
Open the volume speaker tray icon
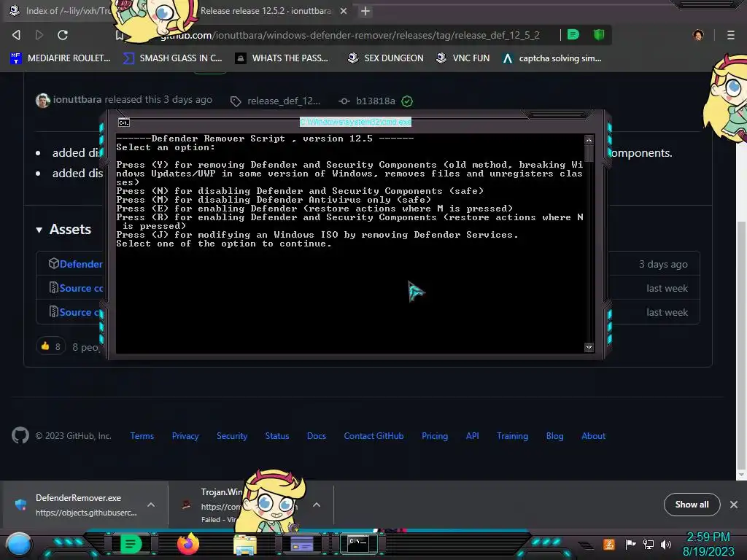click(666, 544)
